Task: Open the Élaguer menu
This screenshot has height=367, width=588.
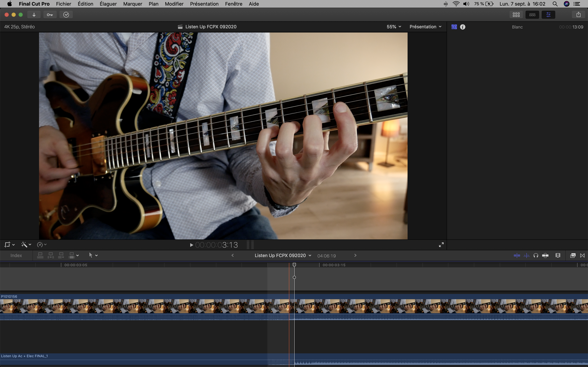Action: (108, 4)
